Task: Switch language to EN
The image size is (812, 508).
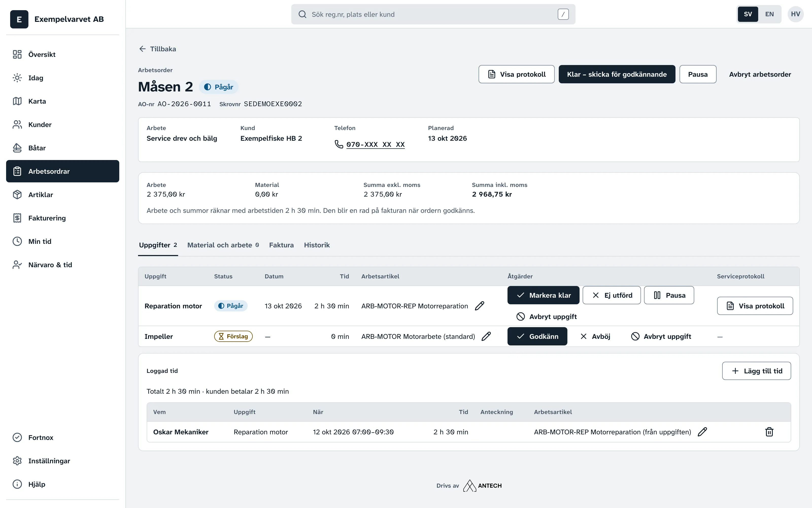Action: 769,14
